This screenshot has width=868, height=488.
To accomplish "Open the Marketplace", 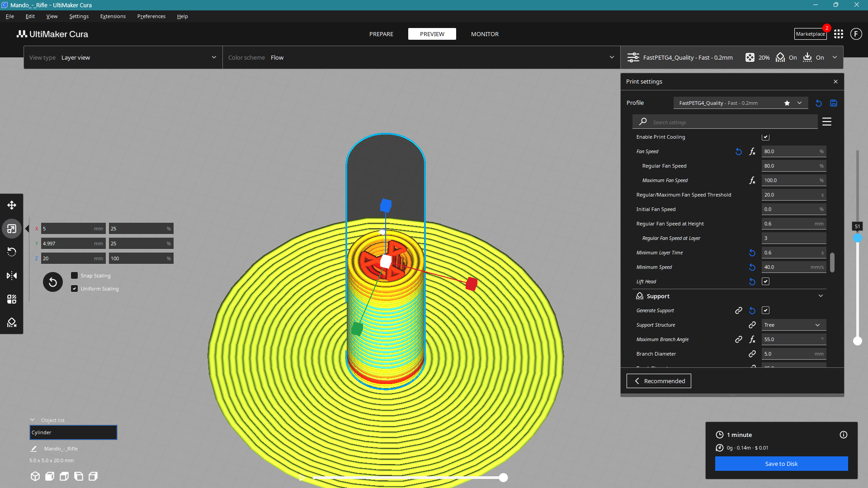I will point(810,33).
